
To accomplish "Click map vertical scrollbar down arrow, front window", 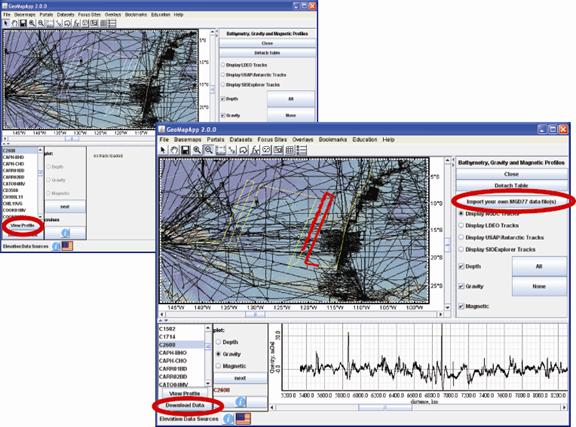I will coord(447,307).
